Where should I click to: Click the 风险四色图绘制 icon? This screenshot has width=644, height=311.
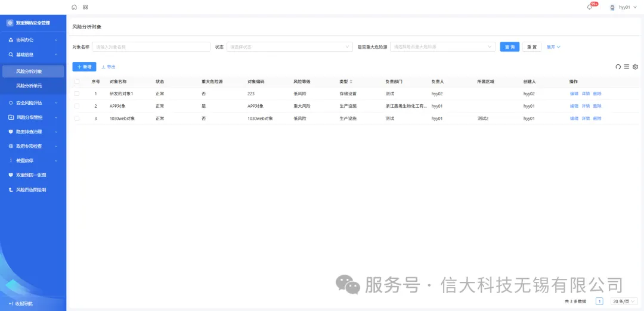tap(11, 190)
